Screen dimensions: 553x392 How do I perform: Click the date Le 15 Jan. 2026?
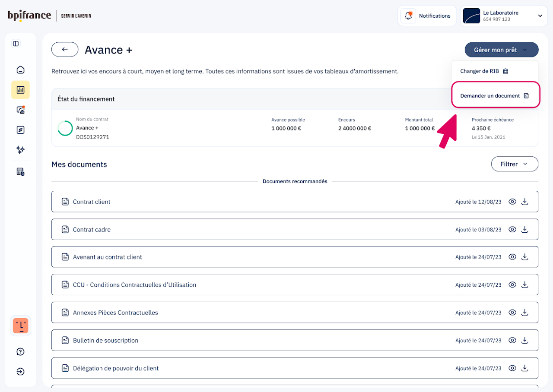pos(489,137)
